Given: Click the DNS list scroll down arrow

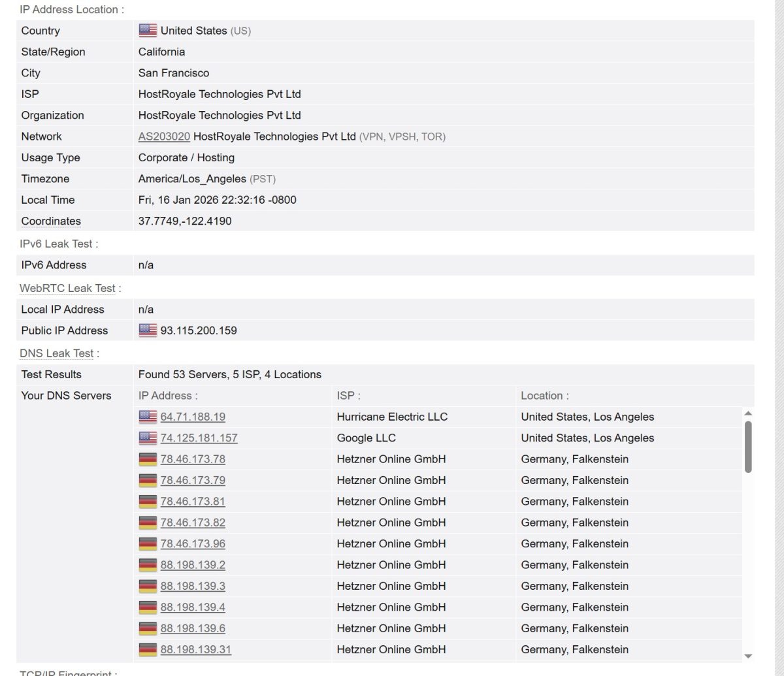Looking at the screenshot, I should coord(748,656).
